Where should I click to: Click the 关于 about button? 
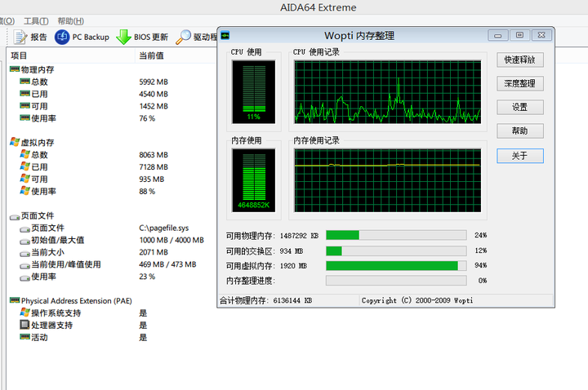[519, 156]
